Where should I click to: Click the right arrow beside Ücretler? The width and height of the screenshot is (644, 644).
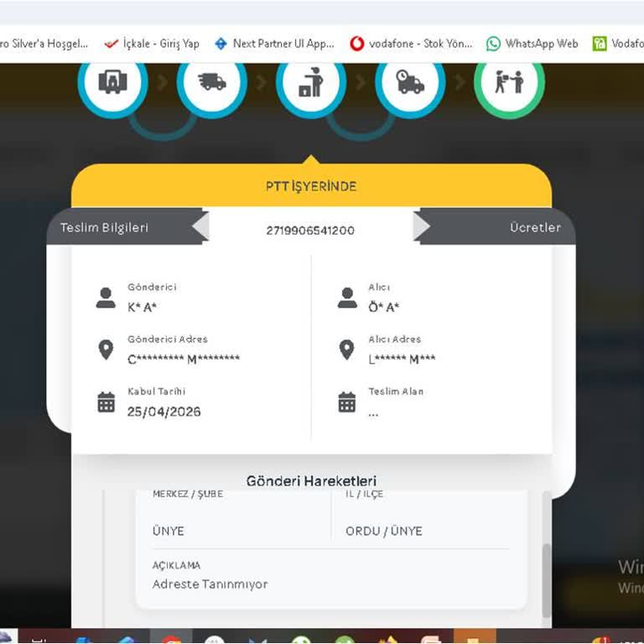point(422,226)
